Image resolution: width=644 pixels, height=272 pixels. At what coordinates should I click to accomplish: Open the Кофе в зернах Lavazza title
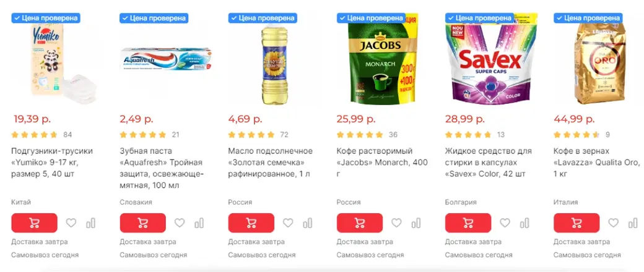[596, 163]
